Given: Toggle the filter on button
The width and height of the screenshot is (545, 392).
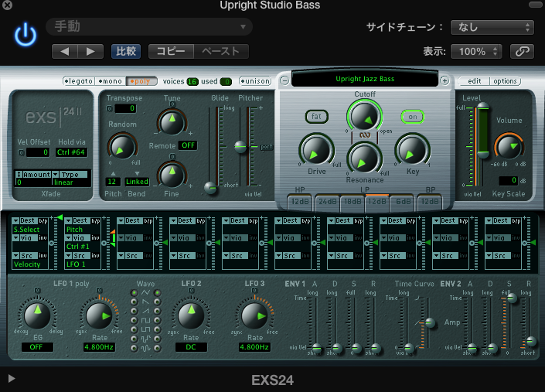Looking at the screenshot, I should tap(413, 117).
